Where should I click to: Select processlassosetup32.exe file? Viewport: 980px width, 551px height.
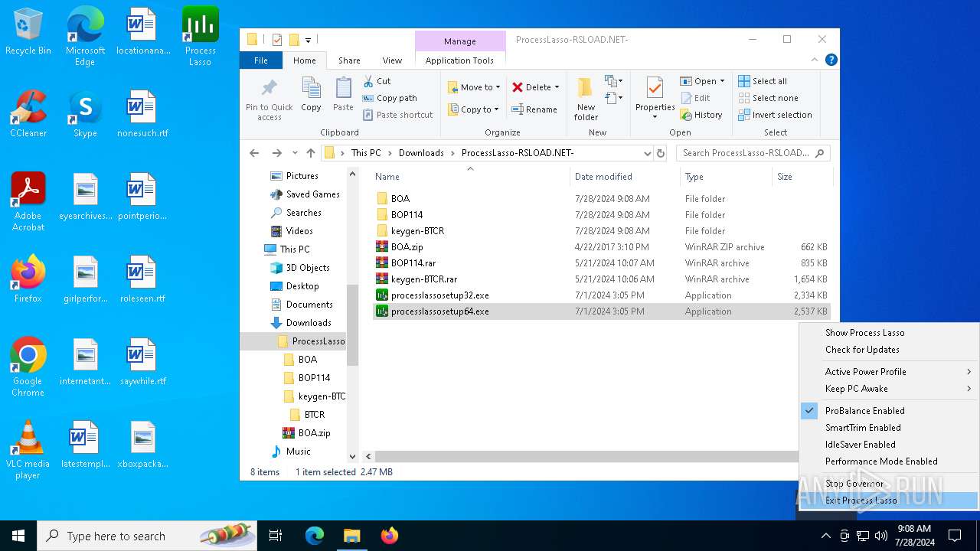[x=439, y=295]
